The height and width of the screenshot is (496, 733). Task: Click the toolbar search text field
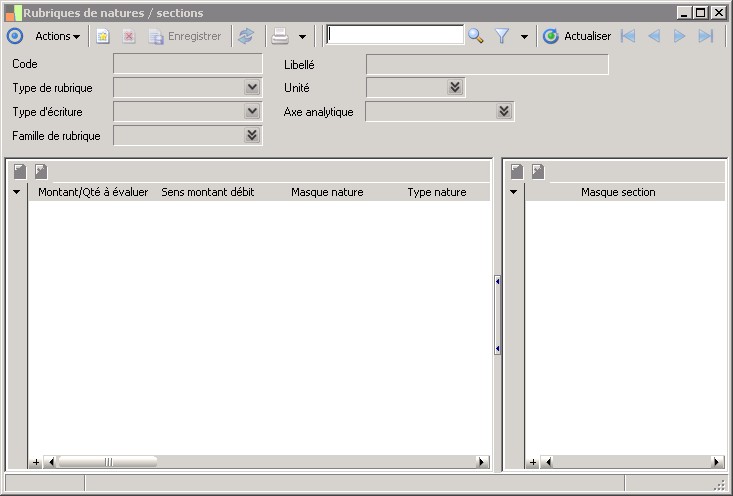[395, 35]
